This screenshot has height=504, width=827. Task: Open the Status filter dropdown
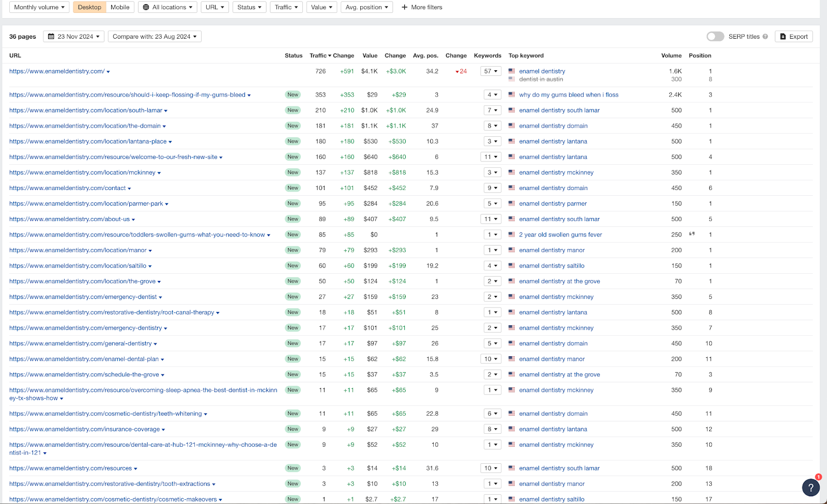pos(249,7)
